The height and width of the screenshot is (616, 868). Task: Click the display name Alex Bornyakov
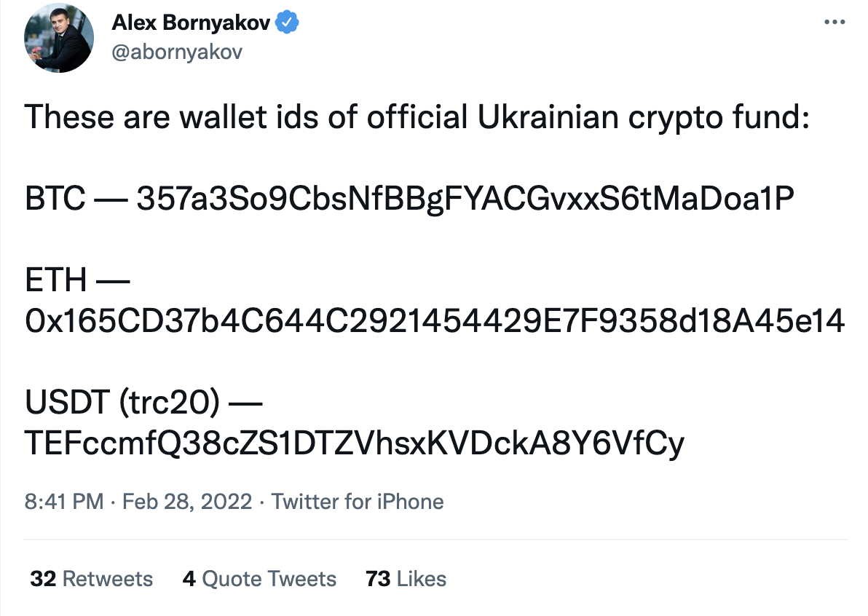pos(191,24)
